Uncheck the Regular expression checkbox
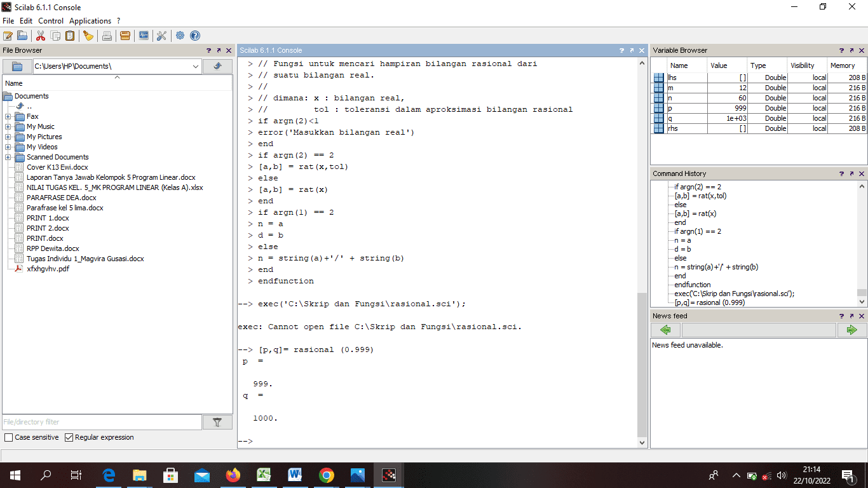This screenshot has height=488, width=868. point(69,437)
